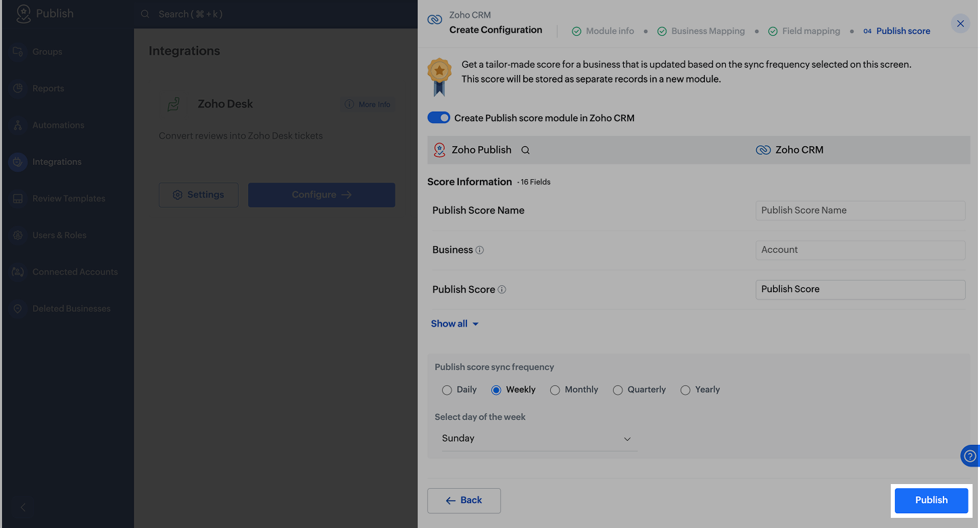Screen dimensions: 980x528
Task: Close the Create Configuration panel
Action: coord(960,24)
